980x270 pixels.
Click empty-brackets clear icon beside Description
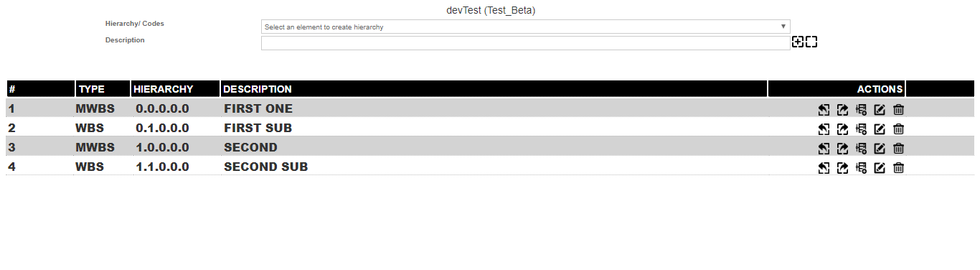[811, 42]
